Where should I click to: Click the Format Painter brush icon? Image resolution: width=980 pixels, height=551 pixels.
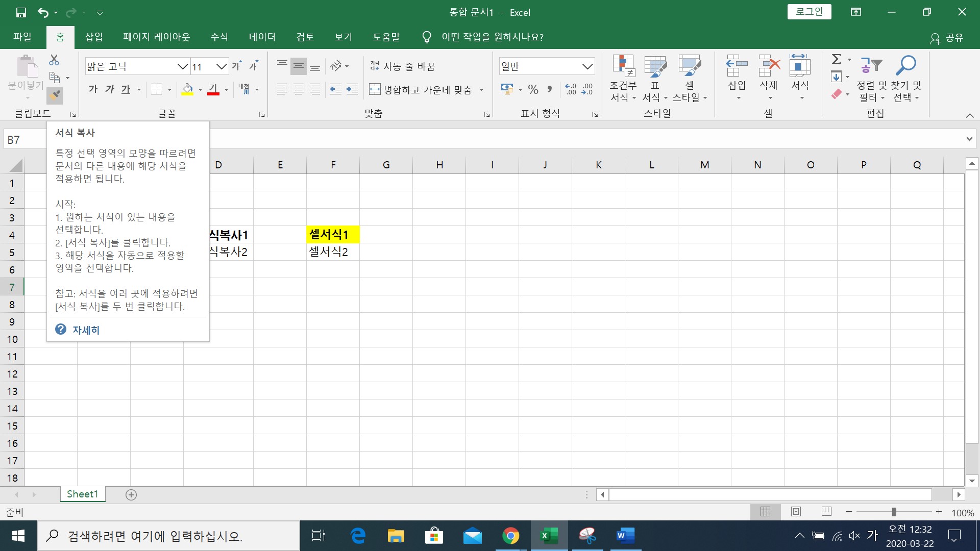(55, 95)
